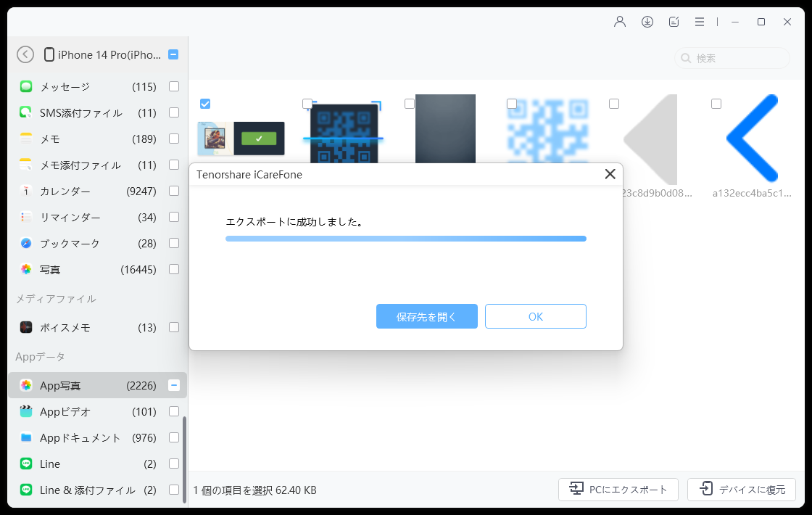Check the メモ添付ファイル checkbox
This screenshot has width=812, height=515.
(174, 165)
